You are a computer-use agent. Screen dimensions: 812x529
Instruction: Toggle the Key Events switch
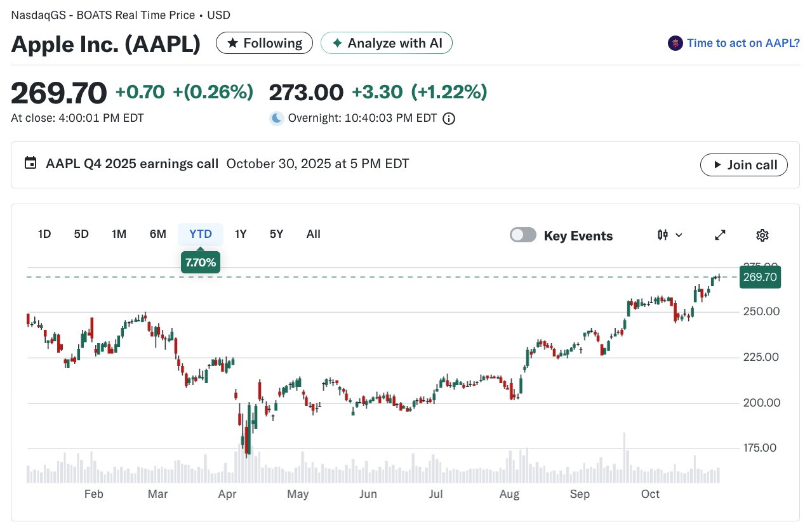pos(523,235)
